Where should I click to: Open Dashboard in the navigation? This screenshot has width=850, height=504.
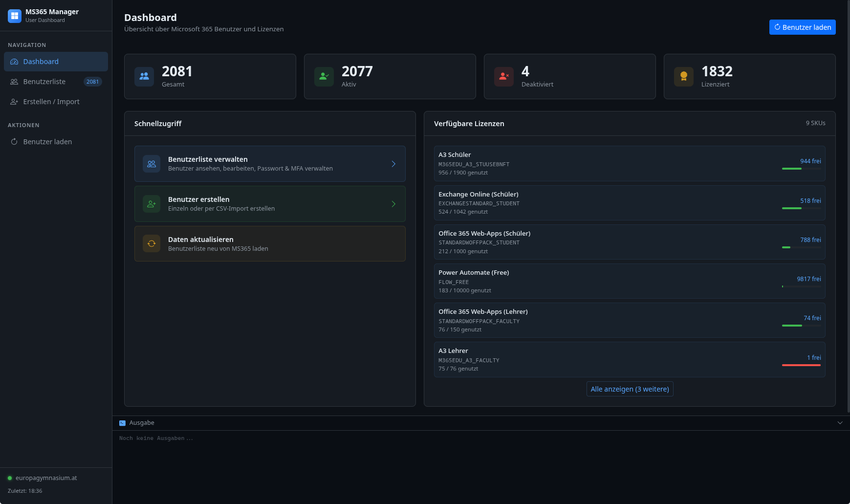[x=56, y=62]
